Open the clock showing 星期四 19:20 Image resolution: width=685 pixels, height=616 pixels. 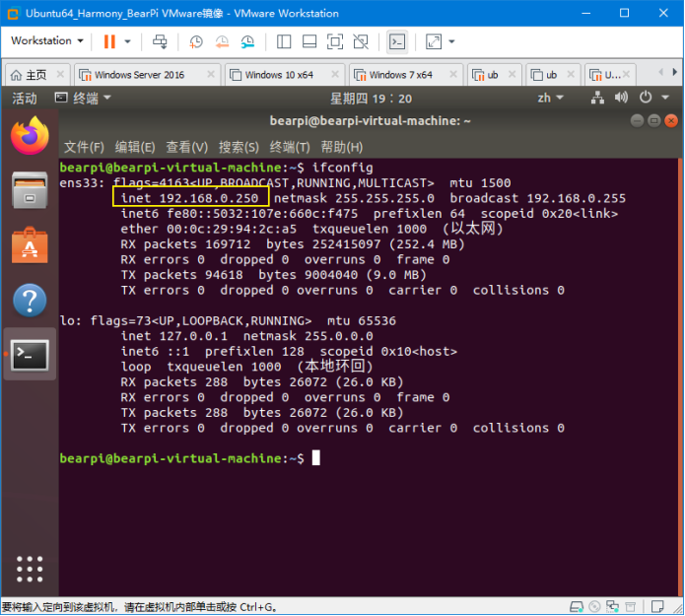tap(371, 99)
